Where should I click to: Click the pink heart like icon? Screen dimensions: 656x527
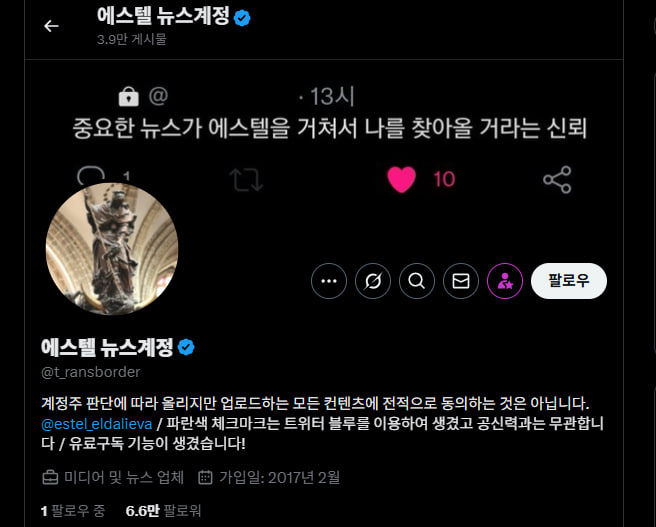[x=402, y=179]
